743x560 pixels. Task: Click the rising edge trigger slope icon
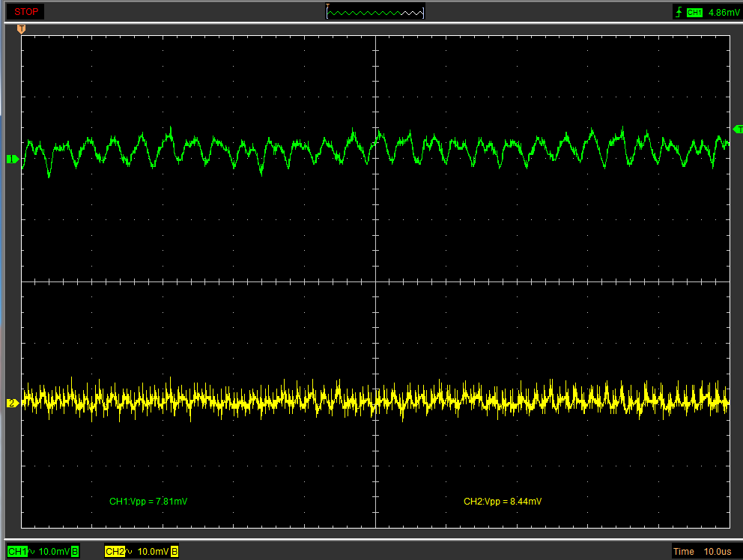[x=679, y=12]
